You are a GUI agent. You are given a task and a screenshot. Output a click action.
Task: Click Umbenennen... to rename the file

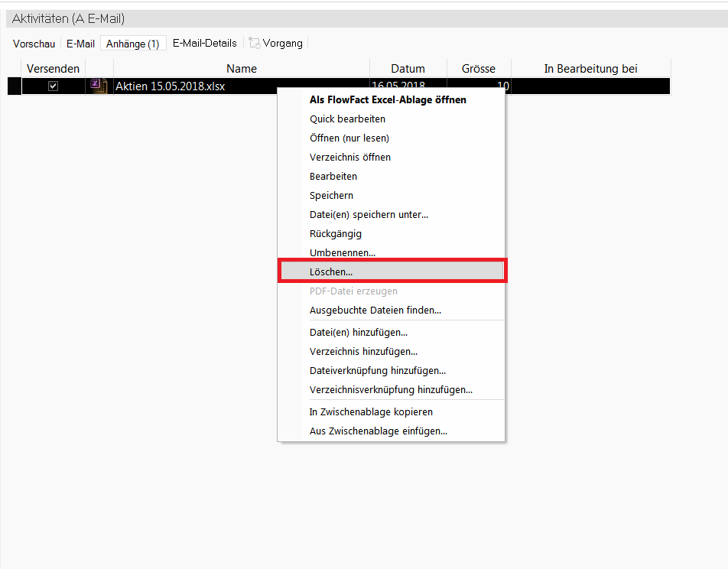[x=342, y=252]
